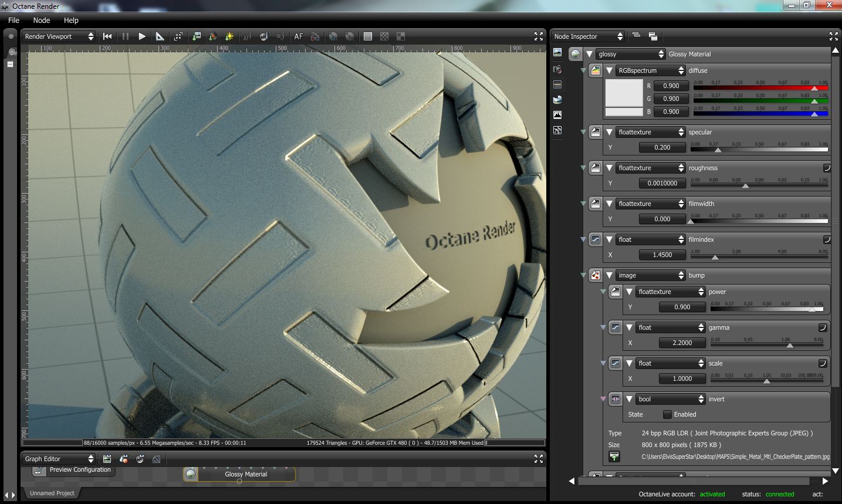Click the filmindex X value field

tap(662, 255)
